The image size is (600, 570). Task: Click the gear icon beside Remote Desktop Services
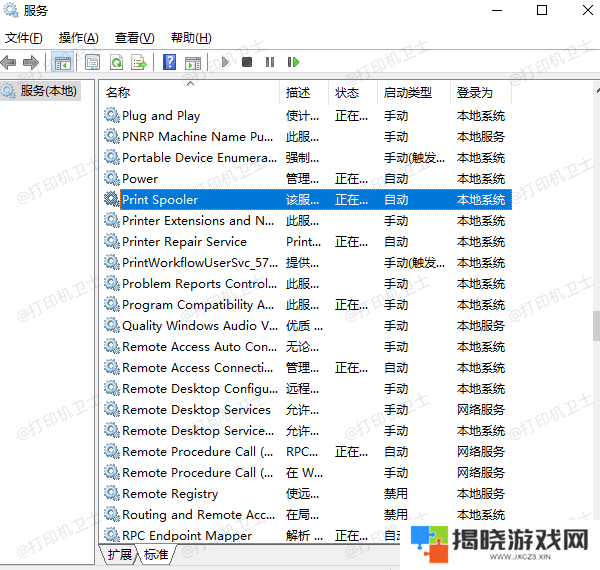(x=112, y=409)
